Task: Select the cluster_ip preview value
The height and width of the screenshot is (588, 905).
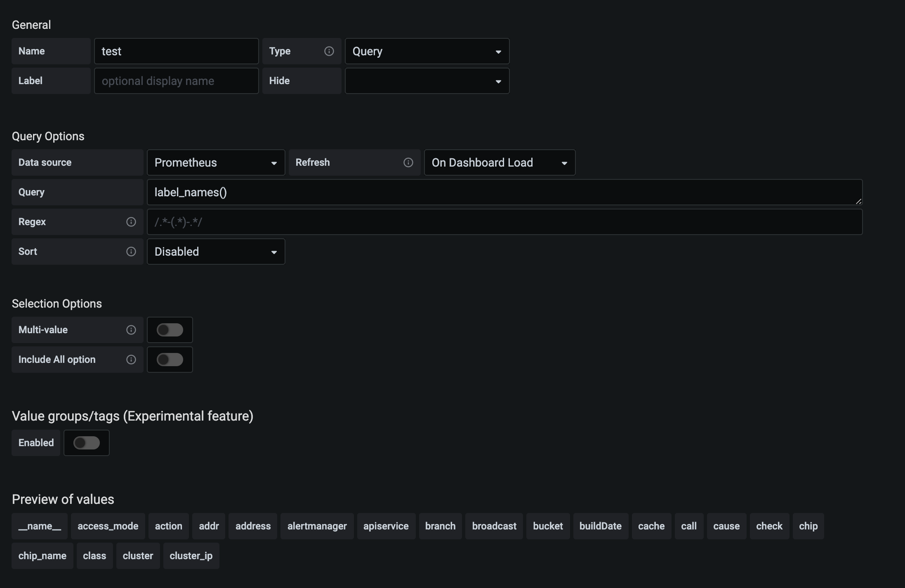Action: pos(191,555)
